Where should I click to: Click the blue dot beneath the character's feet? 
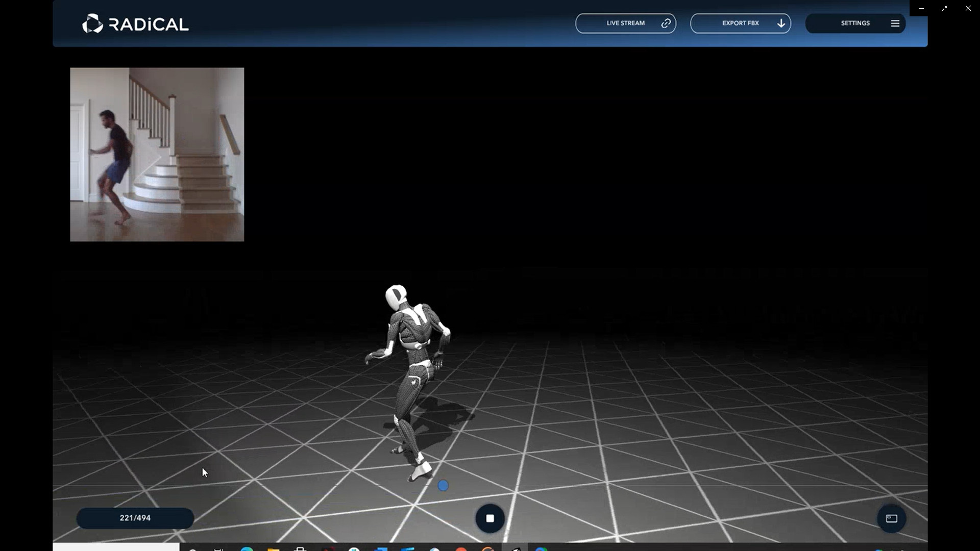click(x=443, y=486)
